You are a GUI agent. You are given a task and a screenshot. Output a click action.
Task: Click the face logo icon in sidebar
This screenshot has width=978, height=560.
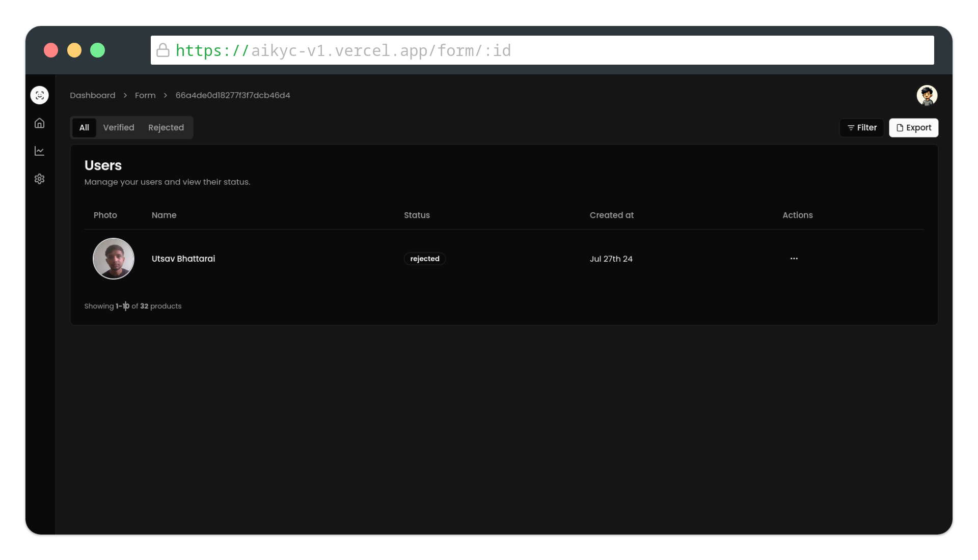(x=39, y=95)
